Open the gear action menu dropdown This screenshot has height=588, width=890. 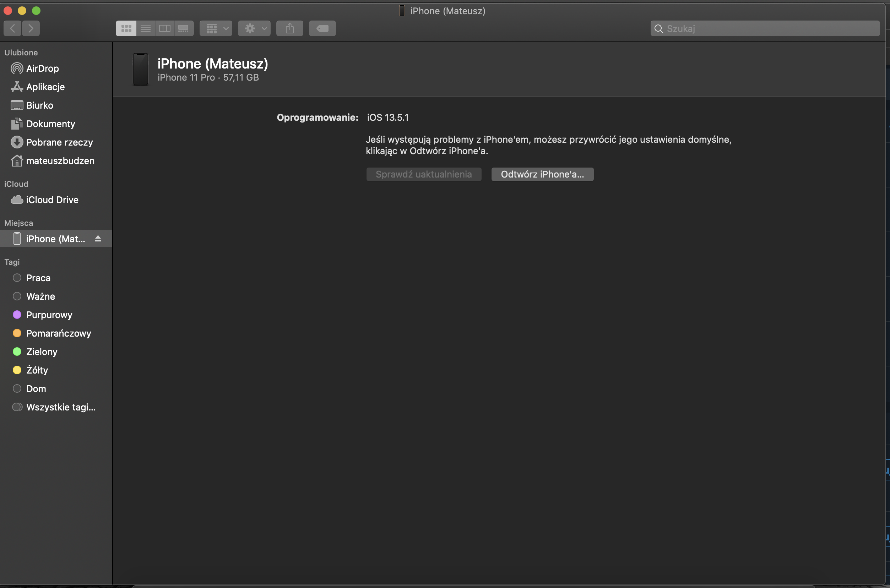click(x=254, y=28)
